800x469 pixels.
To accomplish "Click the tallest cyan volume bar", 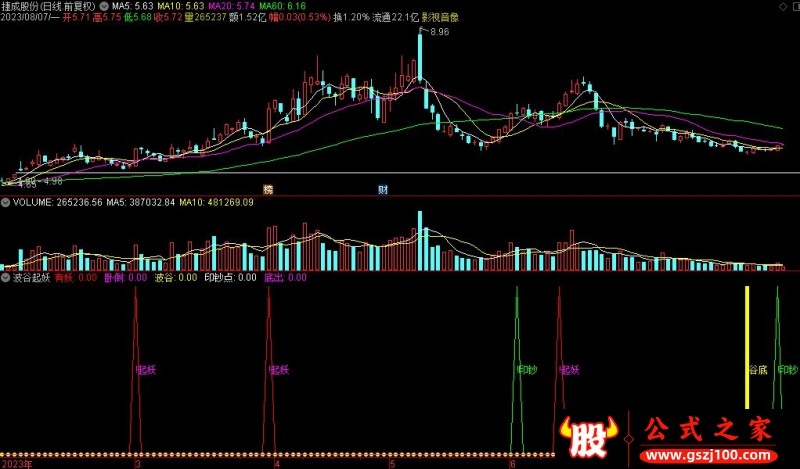I will pos(420,241).
